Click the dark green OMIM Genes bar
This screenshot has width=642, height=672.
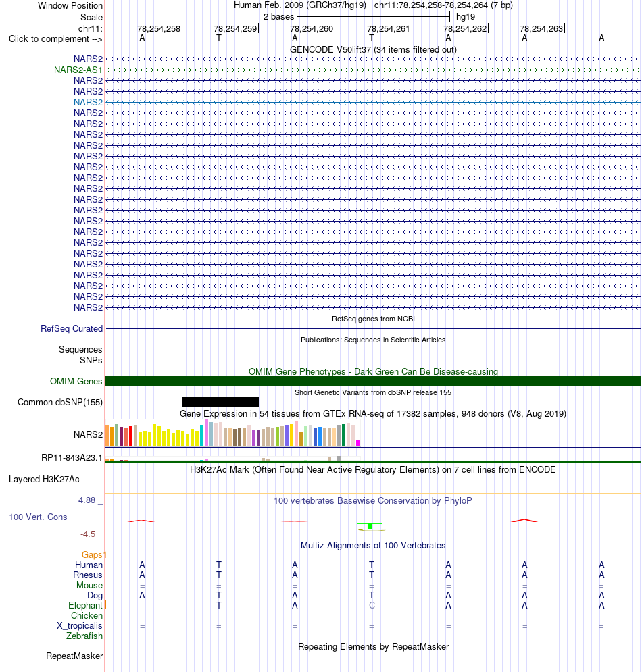(x=373, y=381)
